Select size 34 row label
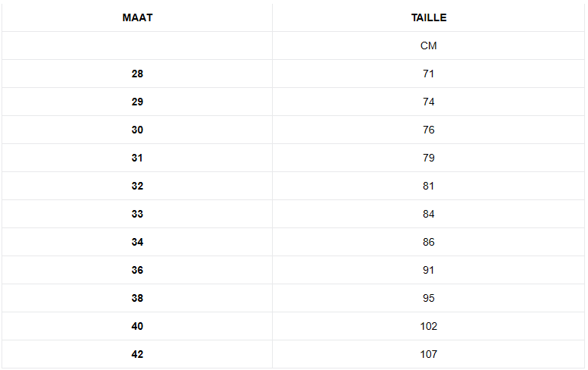Image resolution: width=588 pixels, height=370 pixels. pos(137,242)
